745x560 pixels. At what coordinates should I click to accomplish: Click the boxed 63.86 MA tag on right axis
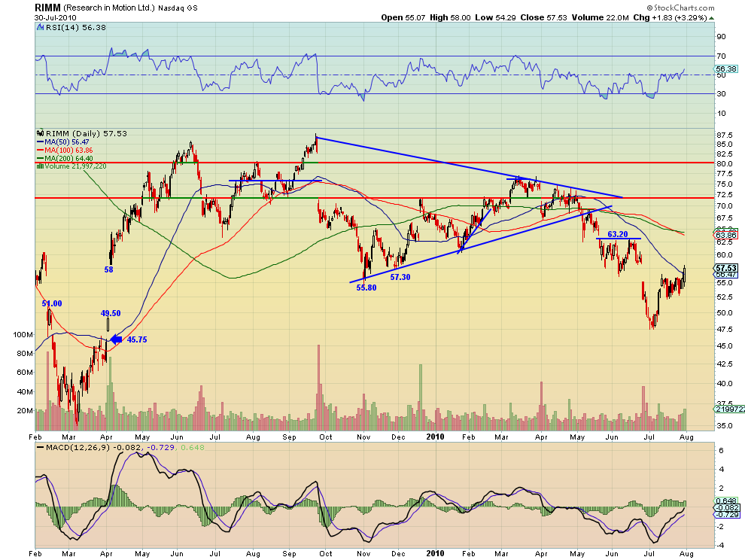(x=726, y=235)
